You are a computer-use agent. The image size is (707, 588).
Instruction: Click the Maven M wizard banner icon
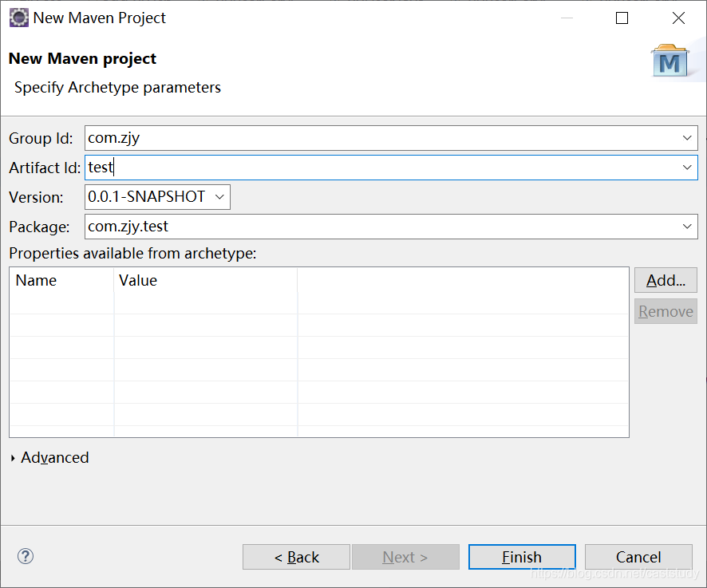[670, 61]
